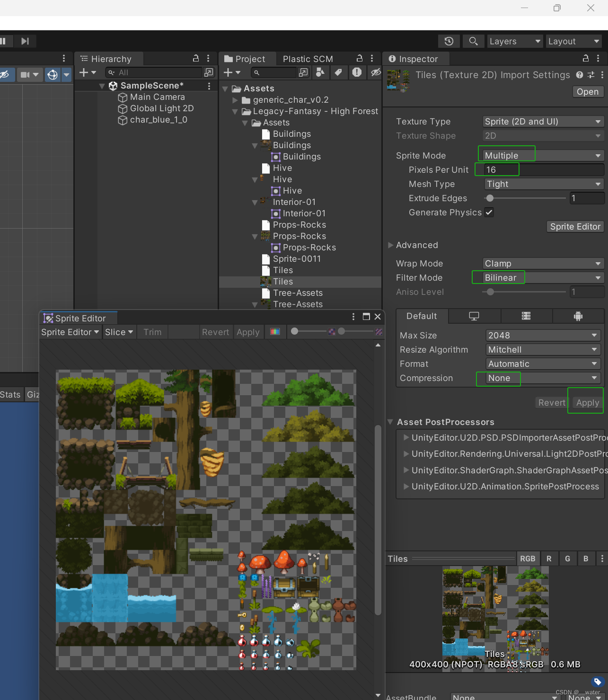Toggle the Inspector panel lock
This screenshot has height=700, width=608.
(586, 58)
